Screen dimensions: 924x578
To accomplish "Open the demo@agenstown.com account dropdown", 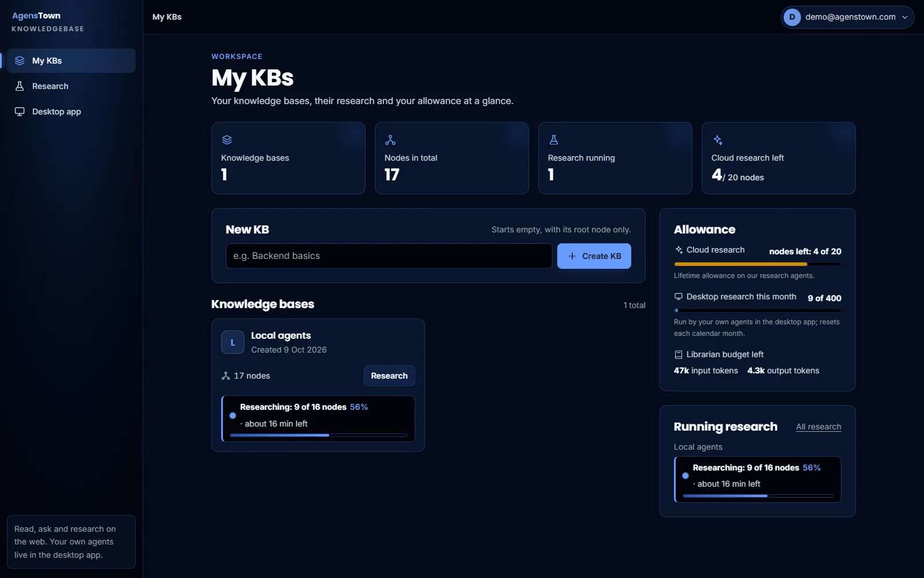I will tap(847, 17).
